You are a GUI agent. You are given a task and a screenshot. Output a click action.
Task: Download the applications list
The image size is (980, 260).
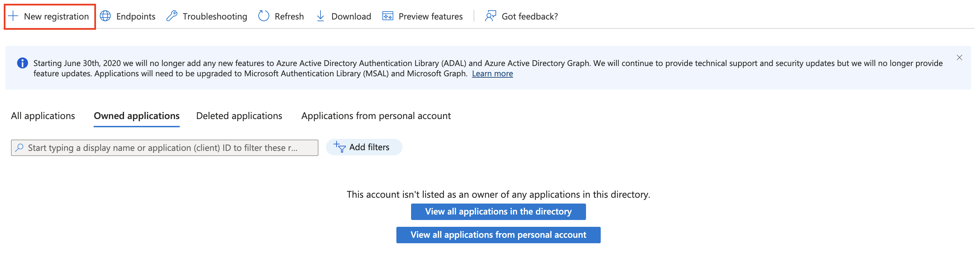click(343, 16)
